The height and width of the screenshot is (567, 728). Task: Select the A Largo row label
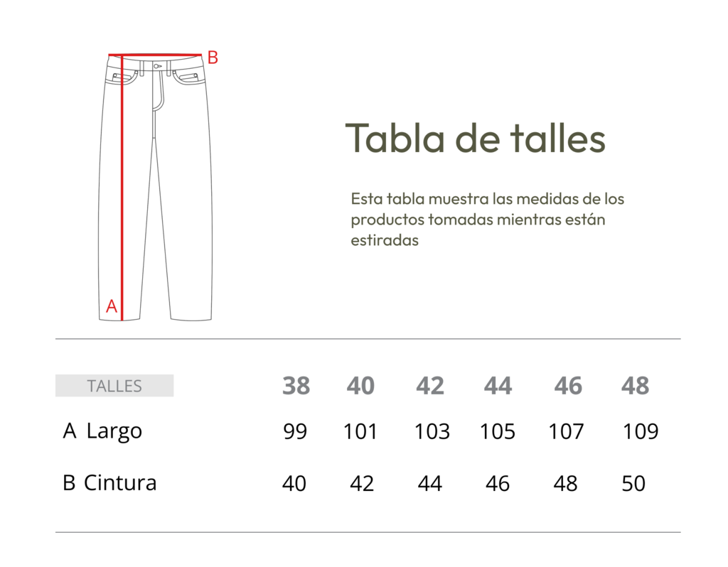click(x=102, y=431)
